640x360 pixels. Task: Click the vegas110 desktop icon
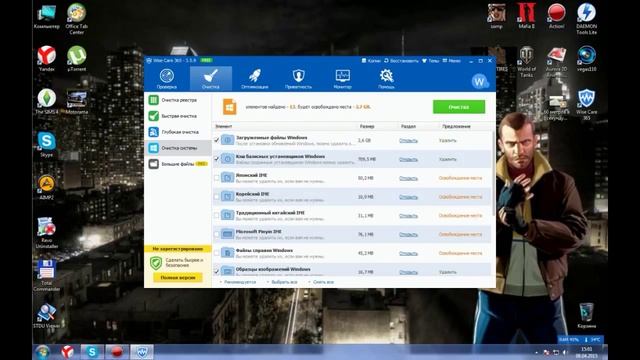[587, 58]
